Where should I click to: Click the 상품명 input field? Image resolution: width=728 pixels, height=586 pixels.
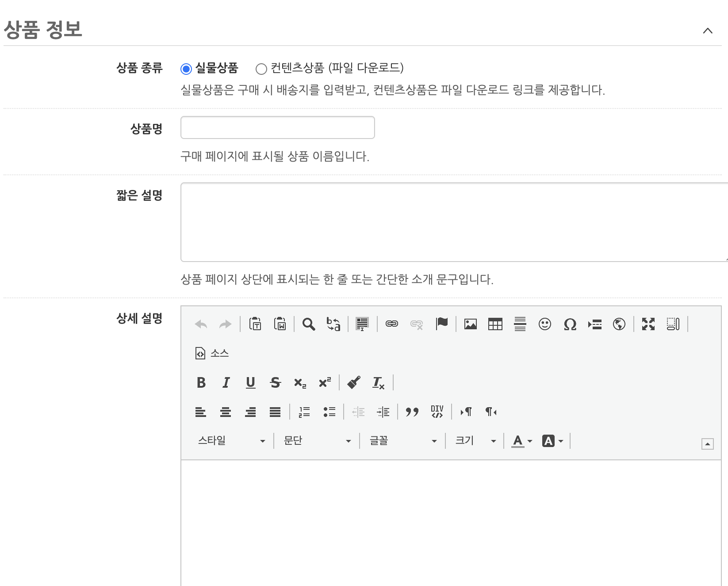278,127
